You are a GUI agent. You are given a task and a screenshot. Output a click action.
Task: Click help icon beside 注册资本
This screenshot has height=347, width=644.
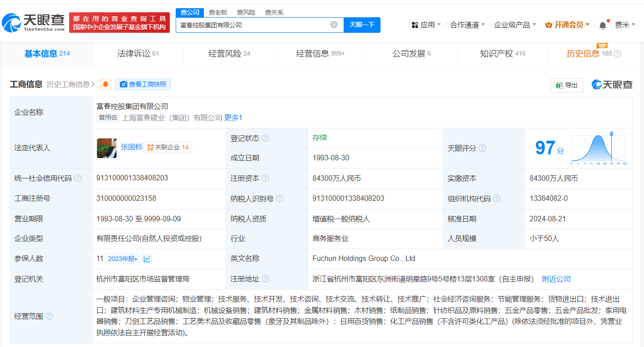pyautogui.click(x=265, y=178)
